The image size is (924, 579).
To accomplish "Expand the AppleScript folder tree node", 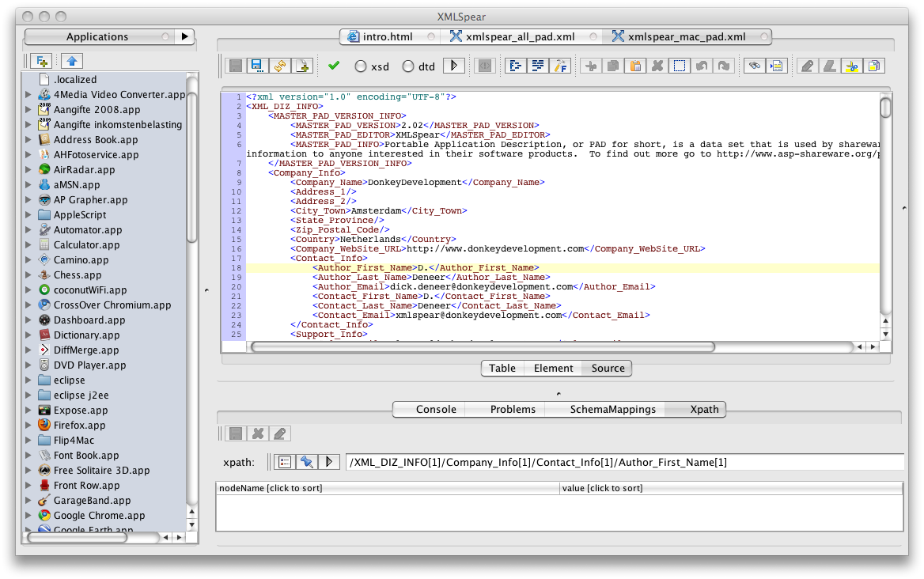I will (28, 215).
